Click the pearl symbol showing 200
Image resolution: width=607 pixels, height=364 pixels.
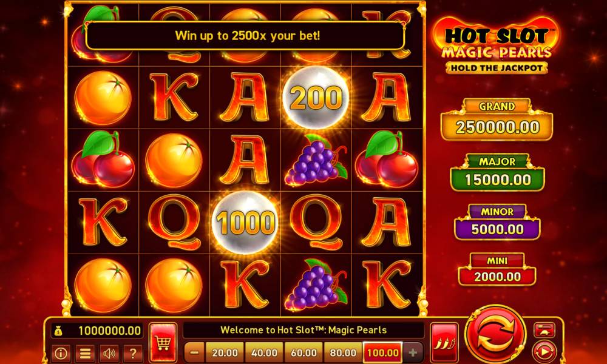click(x=316, y=97)
